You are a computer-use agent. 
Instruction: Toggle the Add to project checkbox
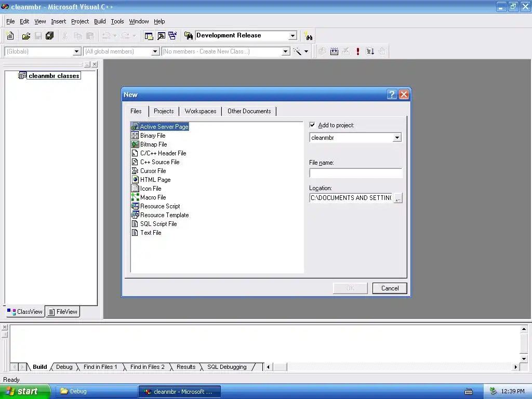[x=312, y=125]
